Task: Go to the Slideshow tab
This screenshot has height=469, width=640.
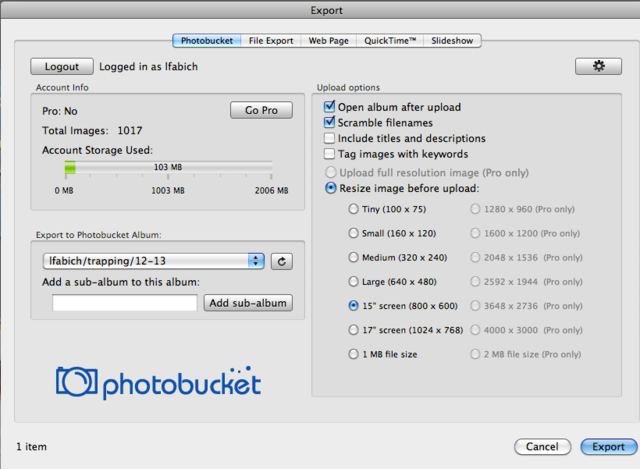Action: (452, 41)
